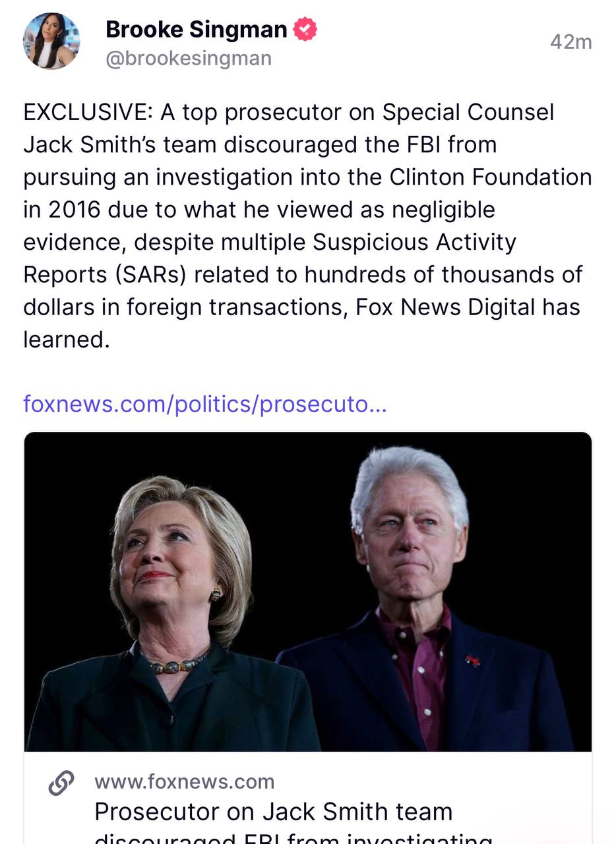Click "Clinton Foundation" in the post text
616x844 pixels.
pyautogui.click(x=491, y=177)
